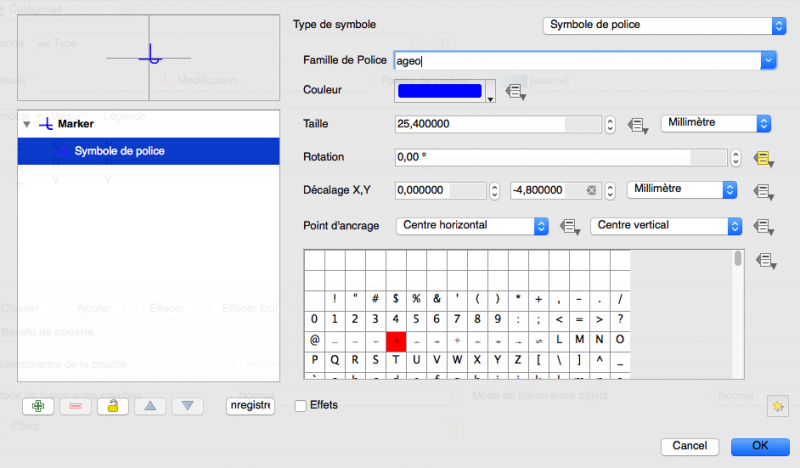
Task: Open the Taille unit Millimètre dropdown
Action: coord(716,124)
